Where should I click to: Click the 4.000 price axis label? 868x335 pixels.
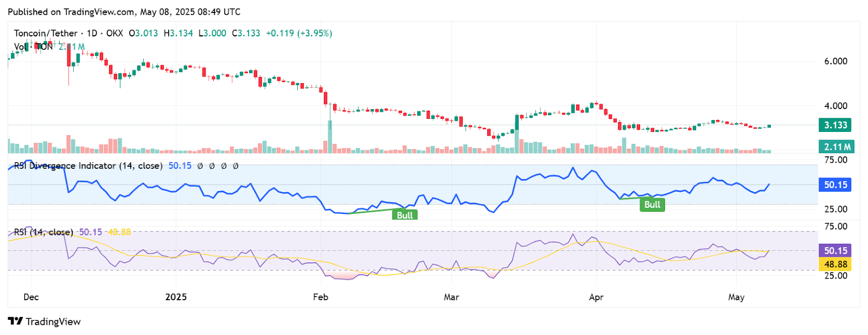click(835, 106)
